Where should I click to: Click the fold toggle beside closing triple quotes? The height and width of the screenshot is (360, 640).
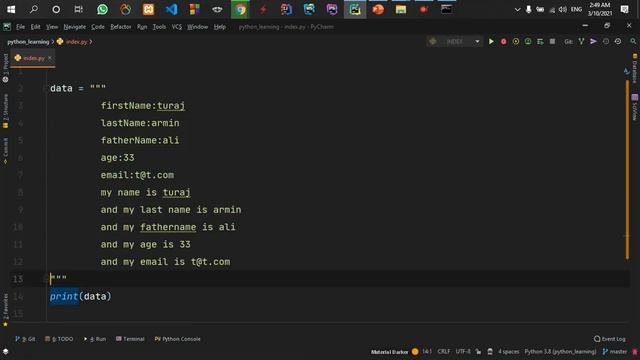coord(45,279)
